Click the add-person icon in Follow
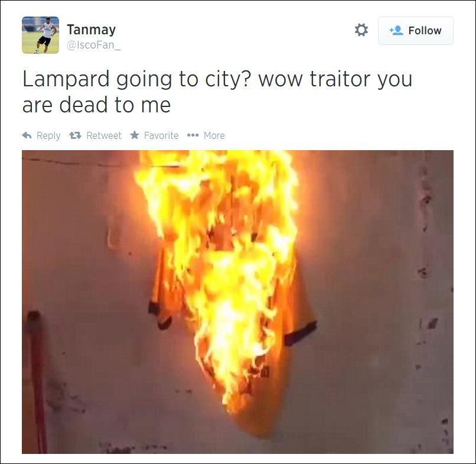The image size is (476, 464). [396, 30]
